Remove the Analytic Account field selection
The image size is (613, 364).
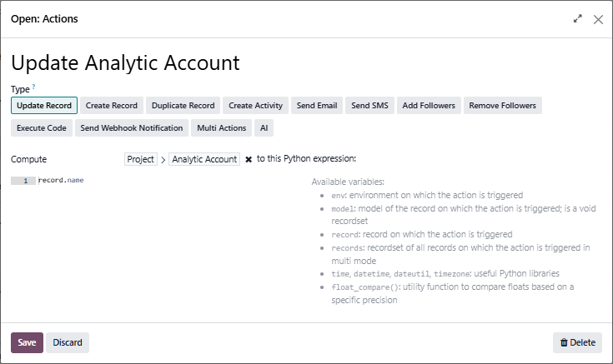coord(249,159)
